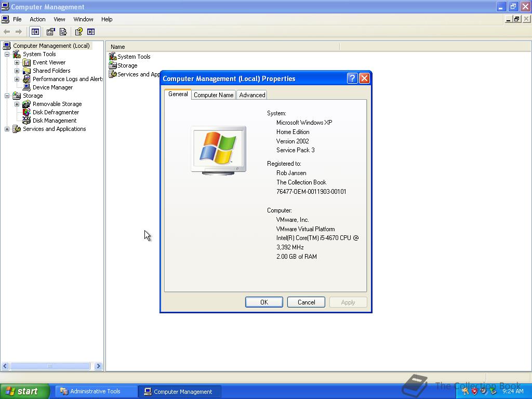Expand the Event Viewer tree node
This screenshot has height=399, width=532.
(17, 62)
